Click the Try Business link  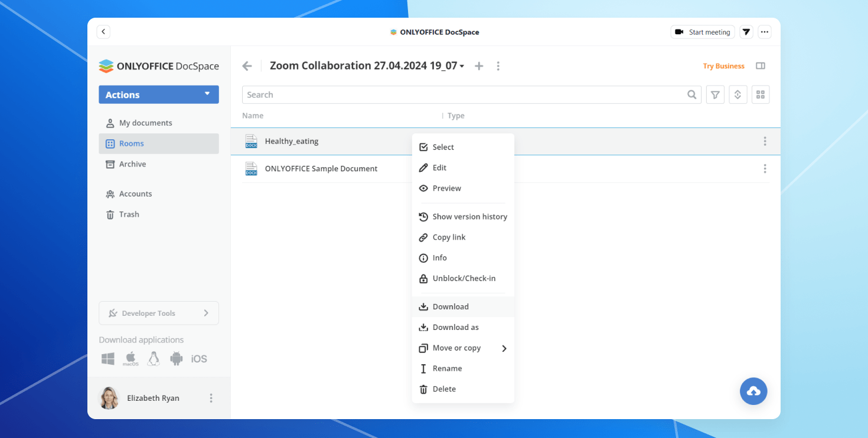(x=723, y=66)
